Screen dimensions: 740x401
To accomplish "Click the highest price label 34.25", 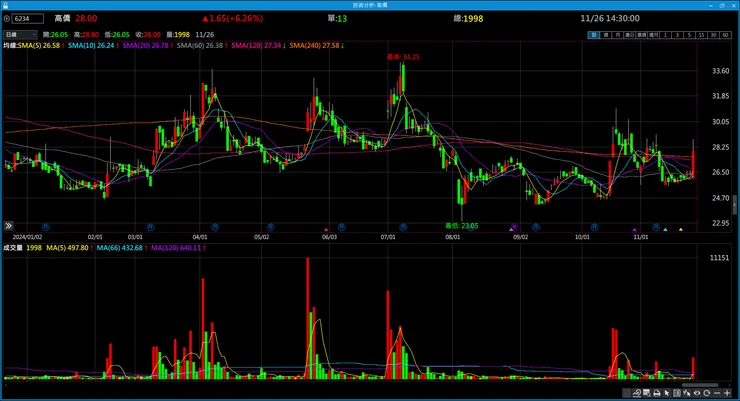I will tap(404, 57).
